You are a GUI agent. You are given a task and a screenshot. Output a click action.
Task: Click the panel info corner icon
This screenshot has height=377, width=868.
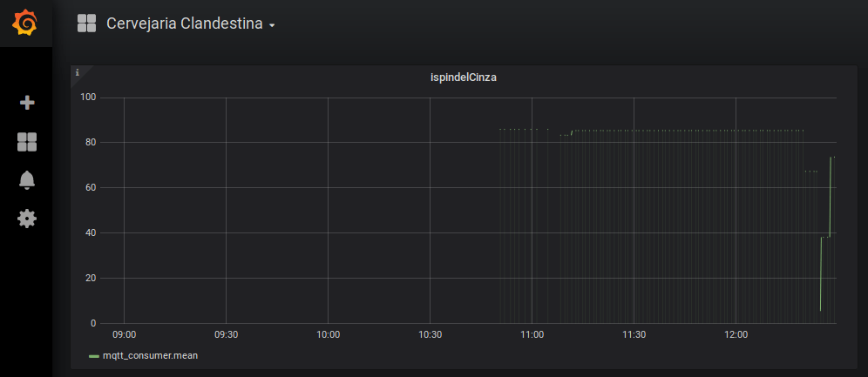78,72
